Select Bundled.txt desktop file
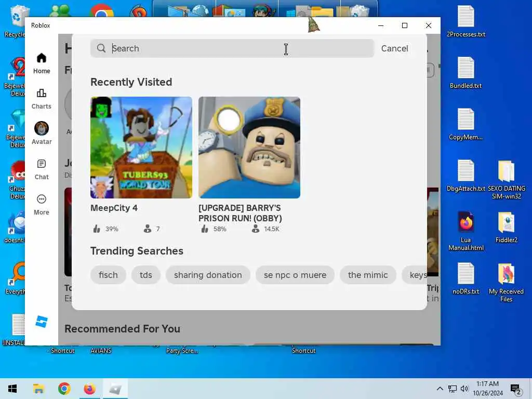Screen dimensions: 532x399 click(x=466, y=73)
